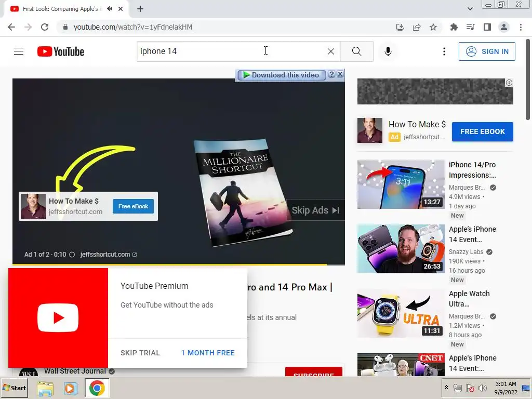532x399 pixels.
Task: Click the lock site info icon
Action: click(65, 27)
